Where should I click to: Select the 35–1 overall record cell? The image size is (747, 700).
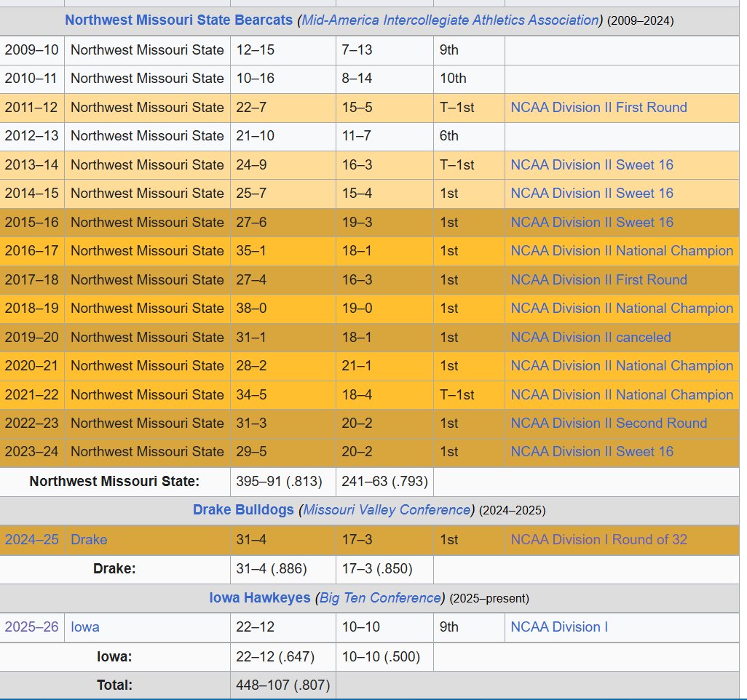coord(283,251)
